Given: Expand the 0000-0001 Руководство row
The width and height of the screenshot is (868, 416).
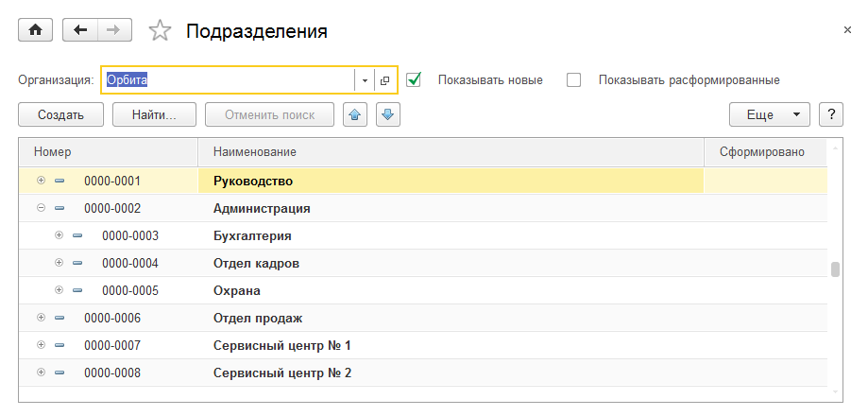Looking at the screenshot, I should [41, 181].
